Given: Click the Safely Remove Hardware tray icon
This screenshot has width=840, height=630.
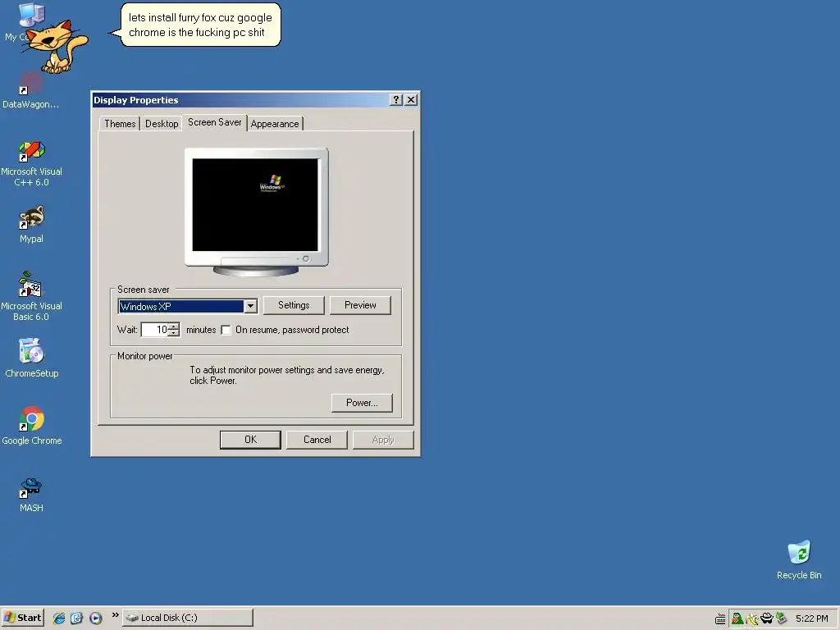Looking at the screenshot, I should tap(781, 619).
